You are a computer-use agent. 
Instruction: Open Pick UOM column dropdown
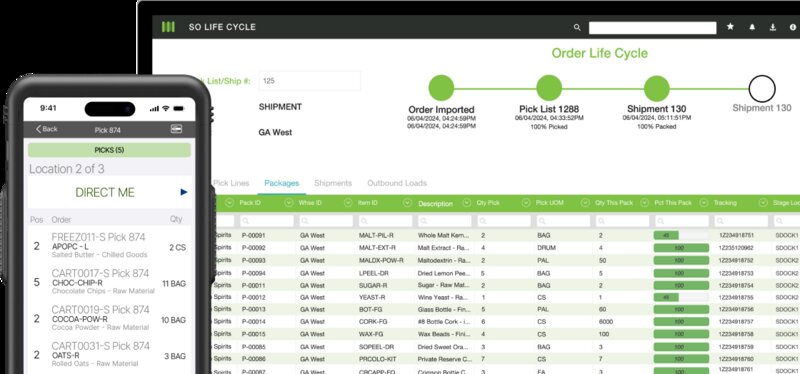tap(585, 203)
